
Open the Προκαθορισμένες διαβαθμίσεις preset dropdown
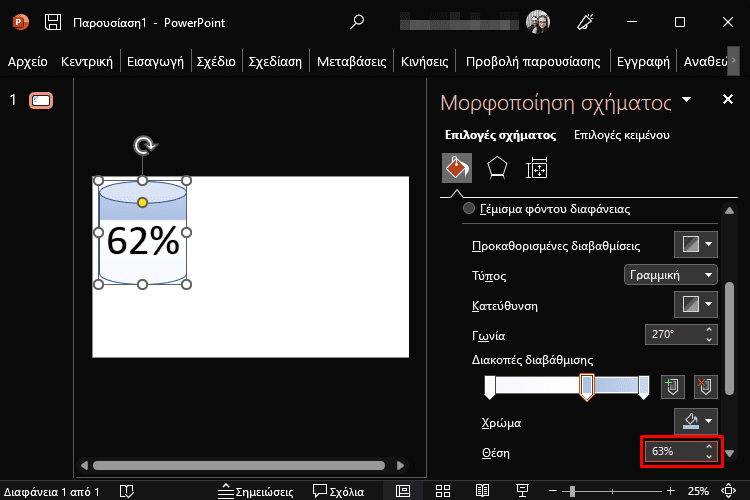695,244
